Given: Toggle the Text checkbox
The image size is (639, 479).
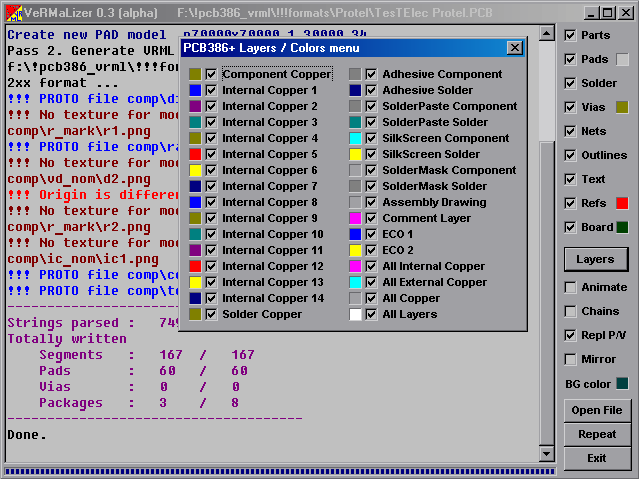Looking at the screenshot, I should tap(570, 179).
